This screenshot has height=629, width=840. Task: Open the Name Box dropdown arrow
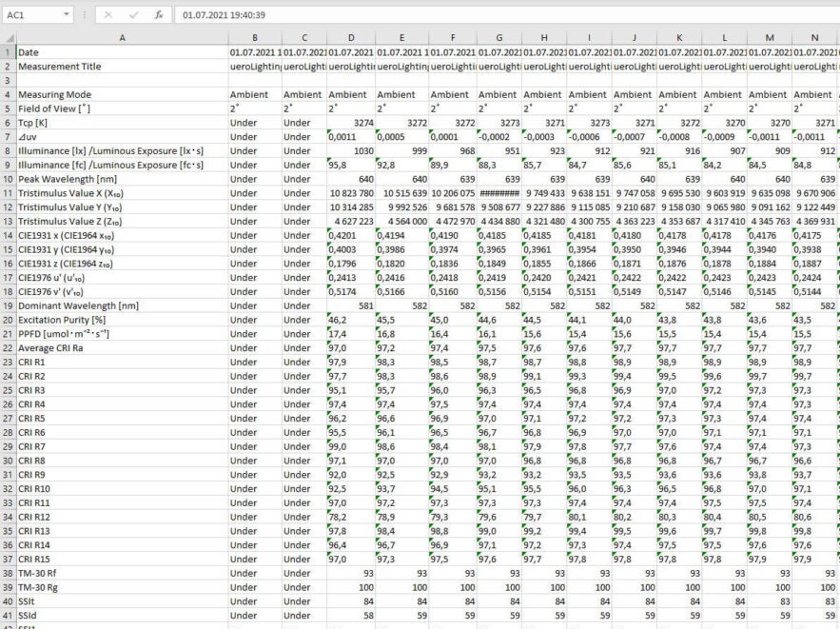66,15
